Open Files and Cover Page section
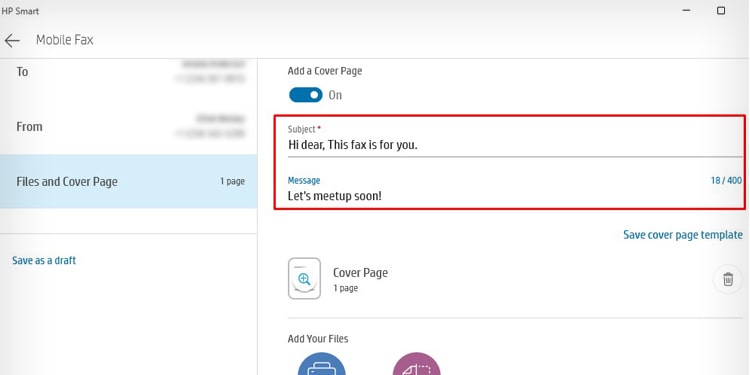 click(x=129, y=181)
